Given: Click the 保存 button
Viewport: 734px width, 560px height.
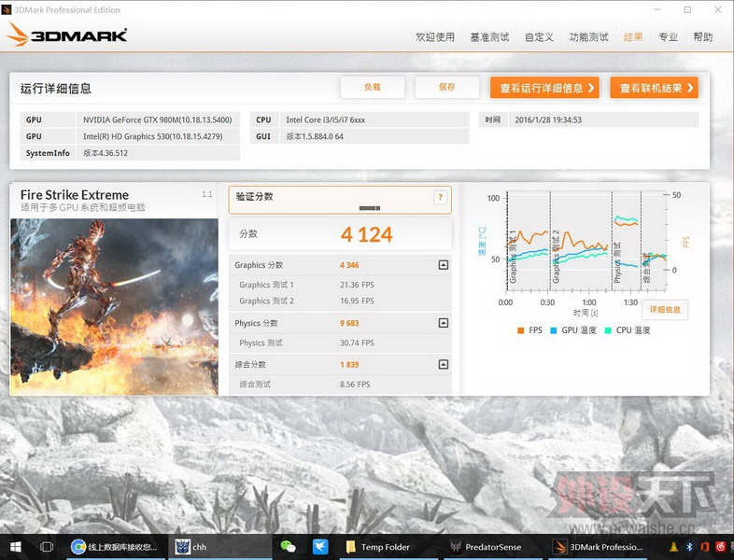Looking at the screenshot, I should [x=447, y=87].
